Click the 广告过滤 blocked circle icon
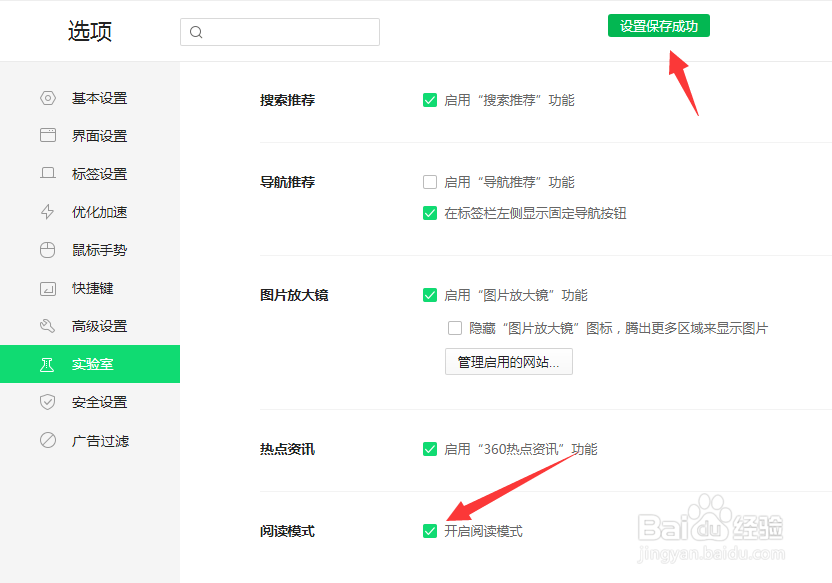This screenshot has height=583, width=832. pos(48,440)
